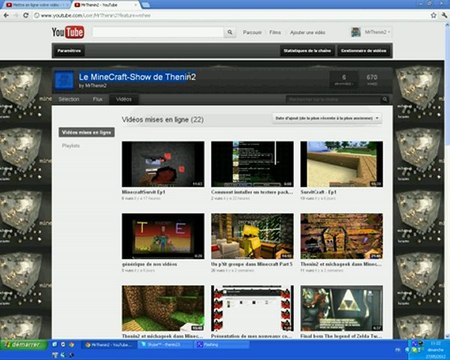
Task: Click the views count 670
Action: 372,80
